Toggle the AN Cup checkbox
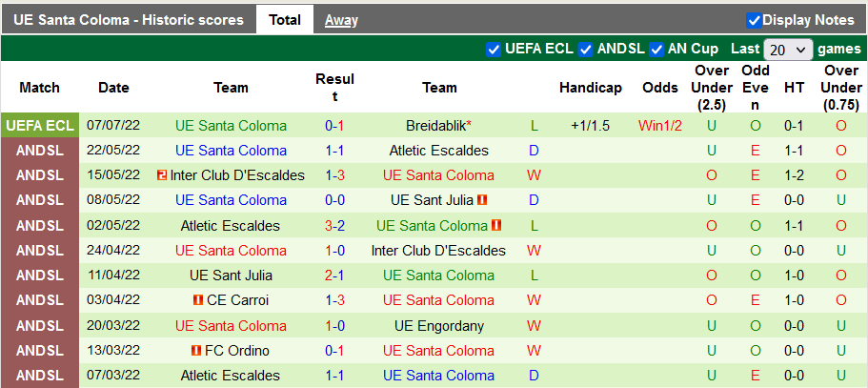 [x=657, y=49]
